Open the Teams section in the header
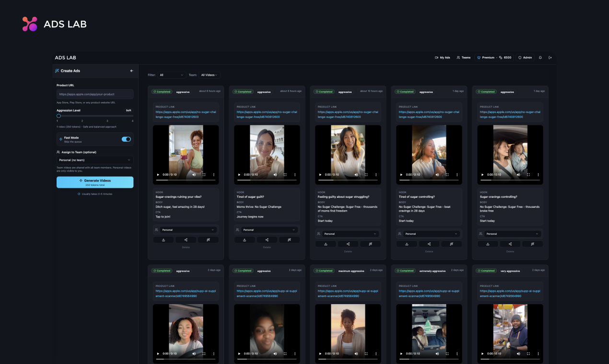The height and width of the screenshot is (364, 609). pos(463,57)
